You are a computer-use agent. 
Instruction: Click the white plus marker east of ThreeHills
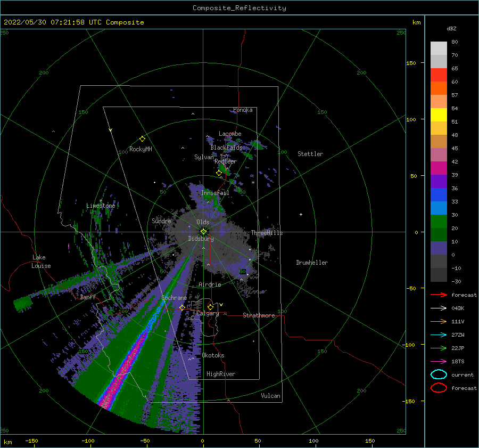point(301,214)
